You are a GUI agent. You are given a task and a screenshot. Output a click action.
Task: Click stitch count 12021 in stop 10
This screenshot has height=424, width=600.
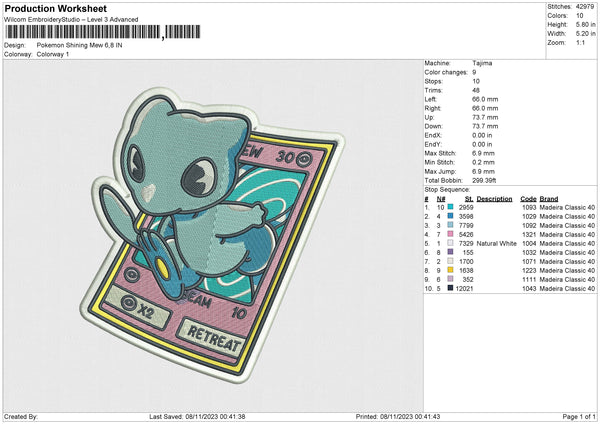[x=465, y=289]
